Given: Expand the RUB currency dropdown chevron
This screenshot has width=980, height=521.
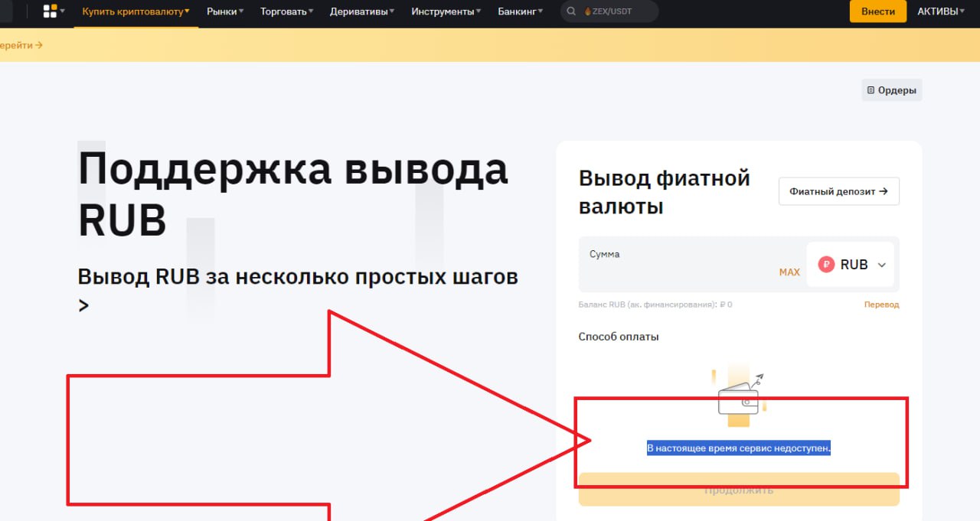Looking at the screenshot, I should pyautogui.click(x=881, y=265).
